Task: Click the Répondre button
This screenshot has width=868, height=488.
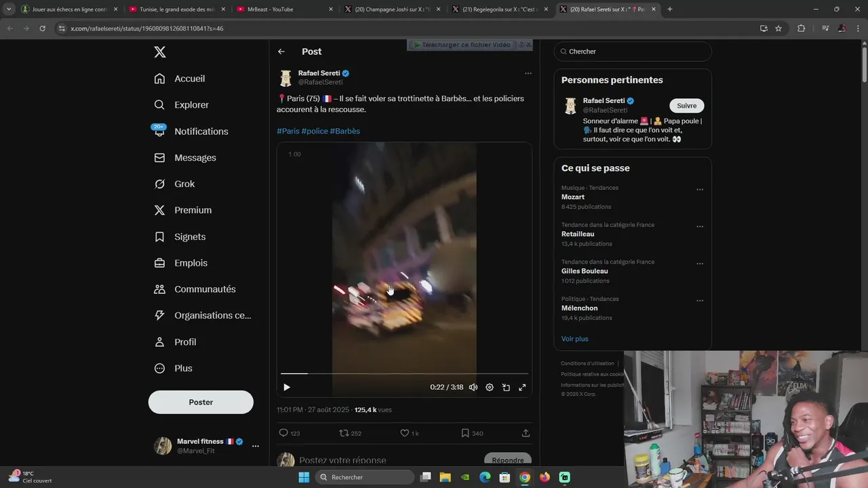Action: [508, 460]
